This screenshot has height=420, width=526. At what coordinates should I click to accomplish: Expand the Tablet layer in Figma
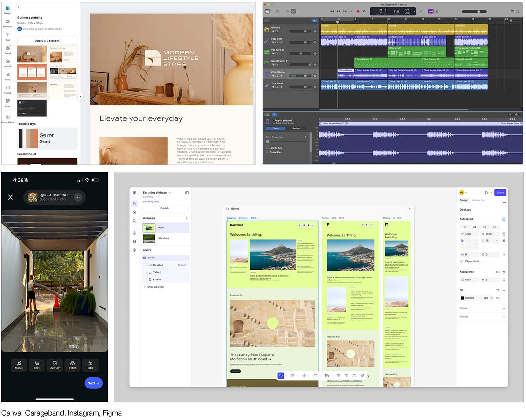click(x=147, y=272)
